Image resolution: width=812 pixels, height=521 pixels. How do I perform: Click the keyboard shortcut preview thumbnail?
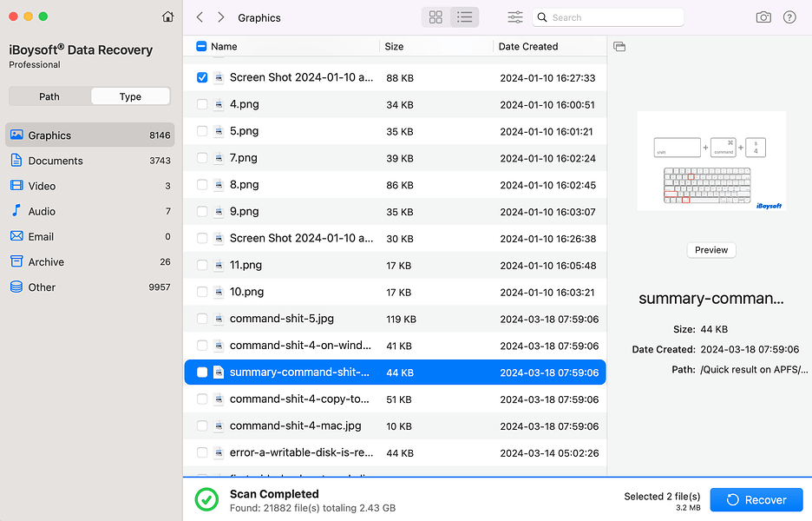pos(711,161)
